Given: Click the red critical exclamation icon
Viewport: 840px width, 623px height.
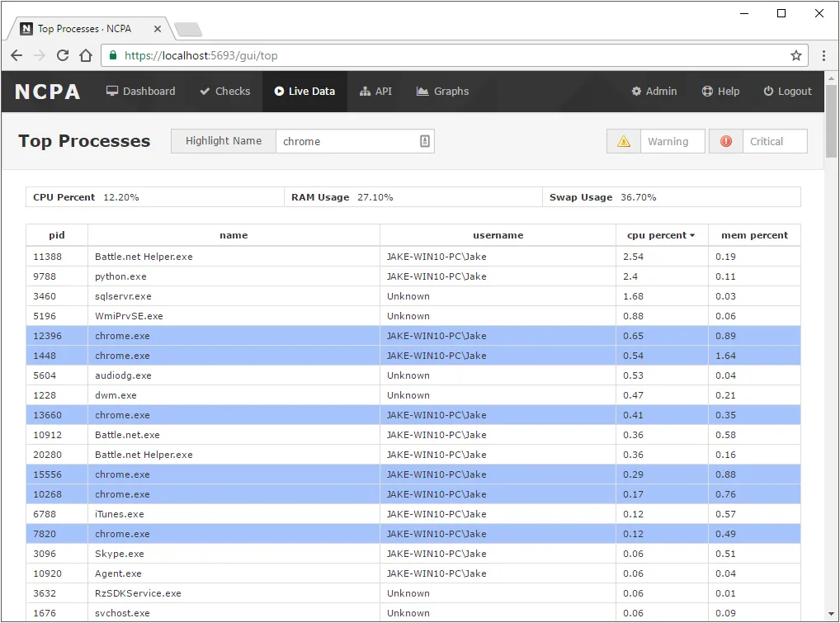Looking at the screenshot, I should [726, 141].
